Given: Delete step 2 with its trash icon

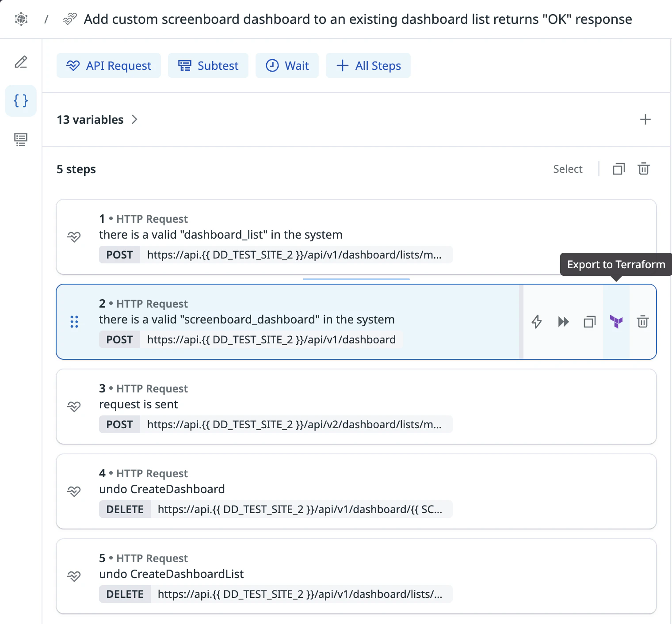Looking at the screenshot, I should pyautogui.click(x=642, y=322).
